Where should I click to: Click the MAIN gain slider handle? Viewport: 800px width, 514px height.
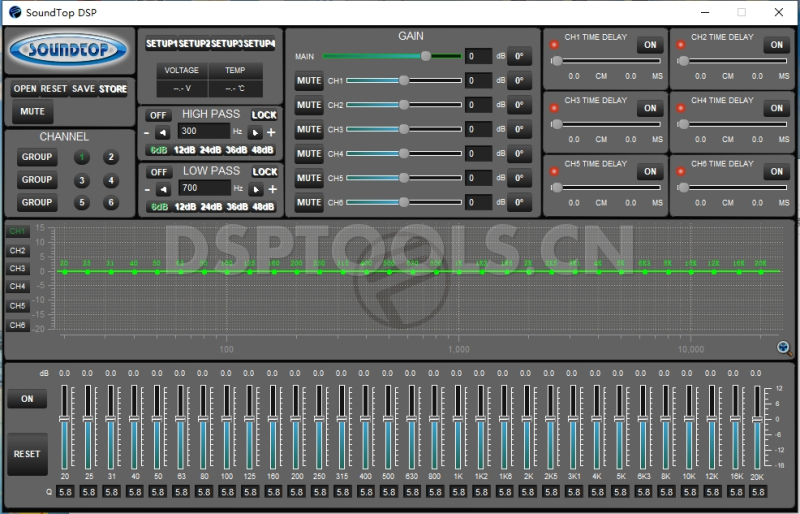pyautogui.click(x=426, y=56)
